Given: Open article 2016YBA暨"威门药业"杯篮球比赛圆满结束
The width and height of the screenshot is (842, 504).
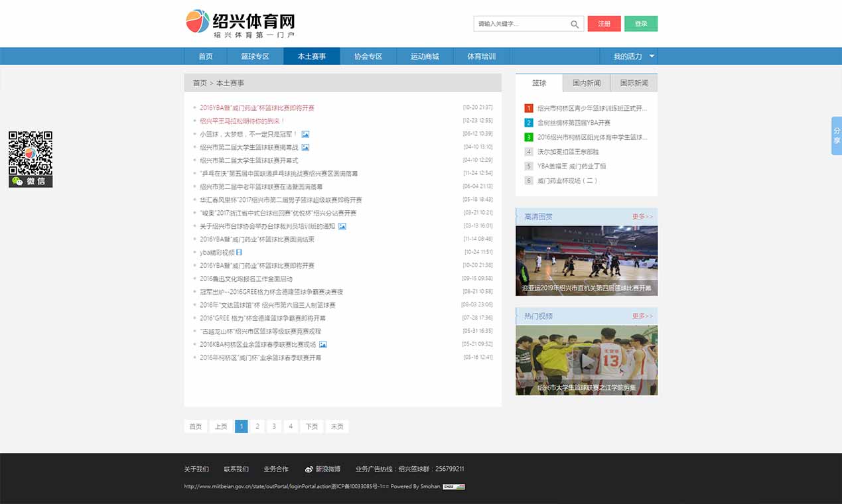Looking at the screenshot, I should (257, 239).
